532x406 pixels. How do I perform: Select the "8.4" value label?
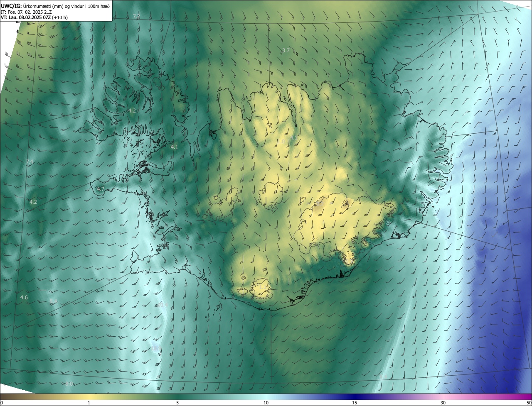click(53, 301)
